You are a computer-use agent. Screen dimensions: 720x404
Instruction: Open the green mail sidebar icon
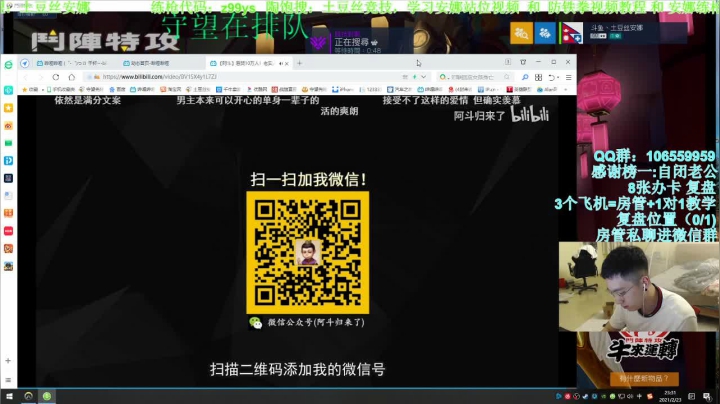pyautogui.click(x=8, y=143)
